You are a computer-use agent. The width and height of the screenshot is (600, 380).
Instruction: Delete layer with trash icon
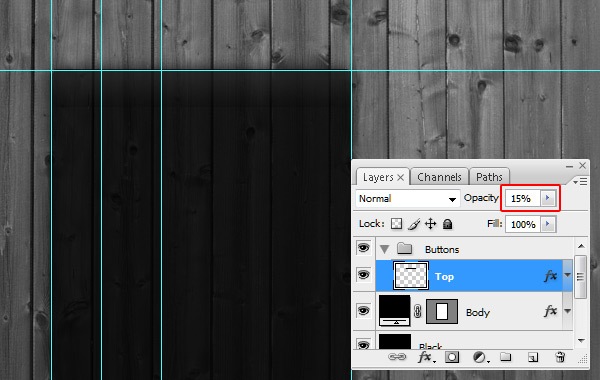click(560, 357)
